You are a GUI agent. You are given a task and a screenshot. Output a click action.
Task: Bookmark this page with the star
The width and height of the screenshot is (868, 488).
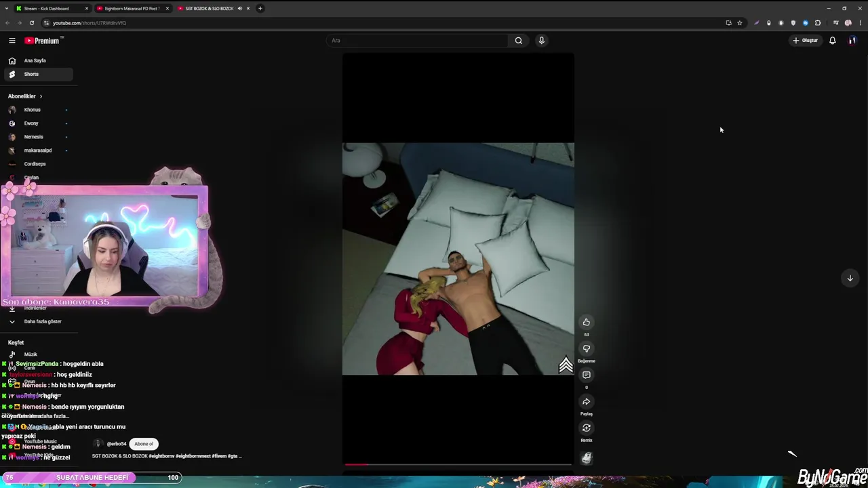pos(740,23)
